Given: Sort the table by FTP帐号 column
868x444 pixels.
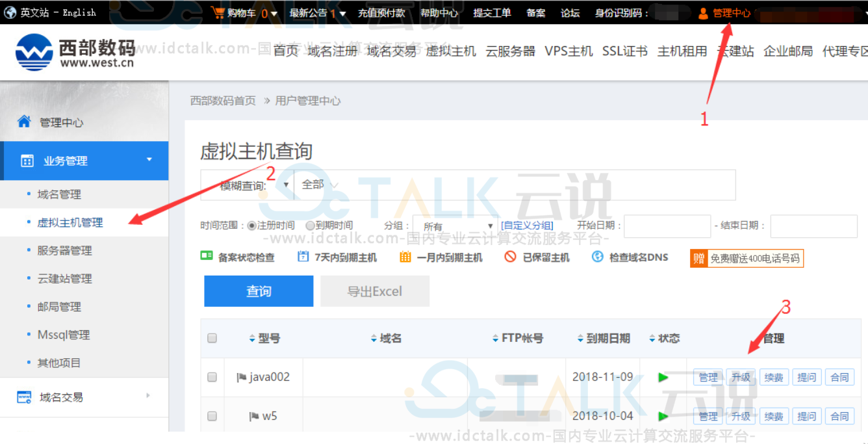Looking at the screenshot, I should pos(518,338).
